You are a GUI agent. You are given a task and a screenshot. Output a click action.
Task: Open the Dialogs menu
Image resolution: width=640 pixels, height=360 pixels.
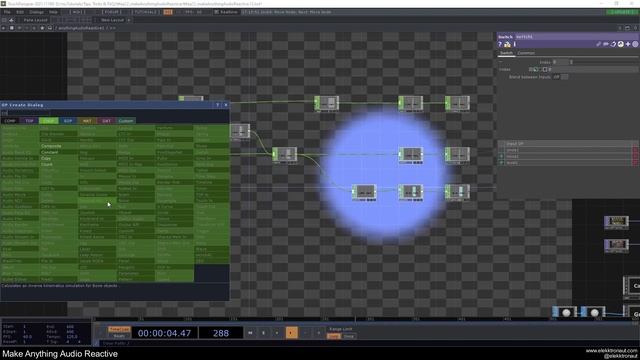click(x=36, y=12)
